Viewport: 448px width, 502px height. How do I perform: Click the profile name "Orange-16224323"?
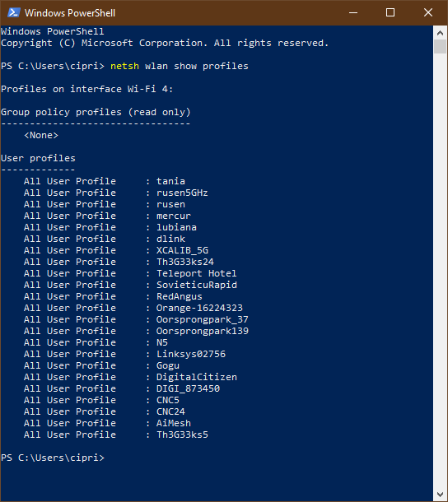[x=199, y=308]
